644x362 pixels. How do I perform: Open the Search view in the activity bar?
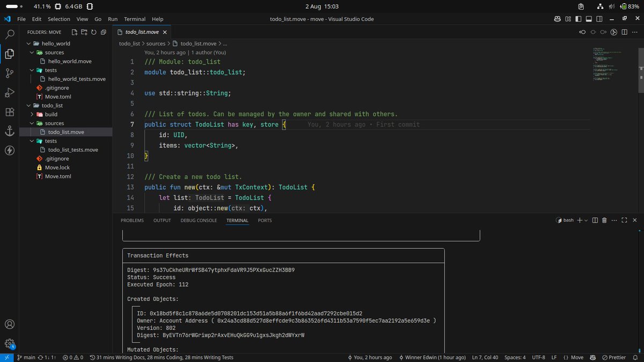(9, 35)
